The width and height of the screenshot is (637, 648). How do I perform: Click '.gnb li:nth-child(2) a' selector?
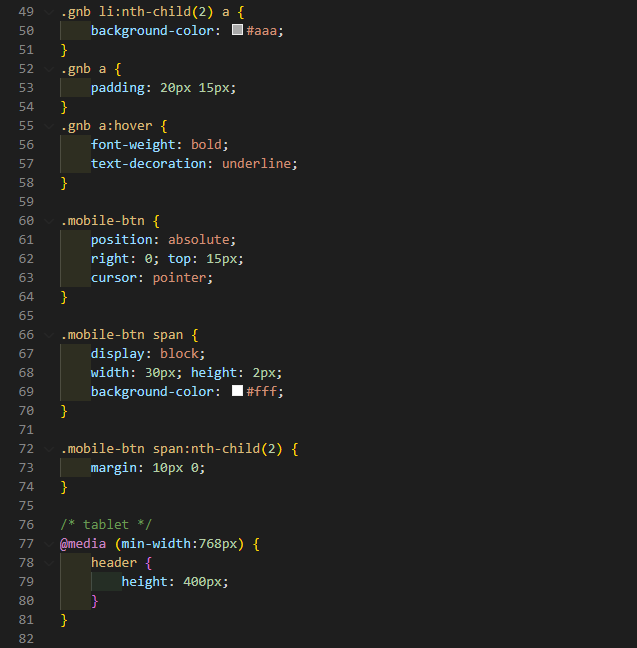145,12
